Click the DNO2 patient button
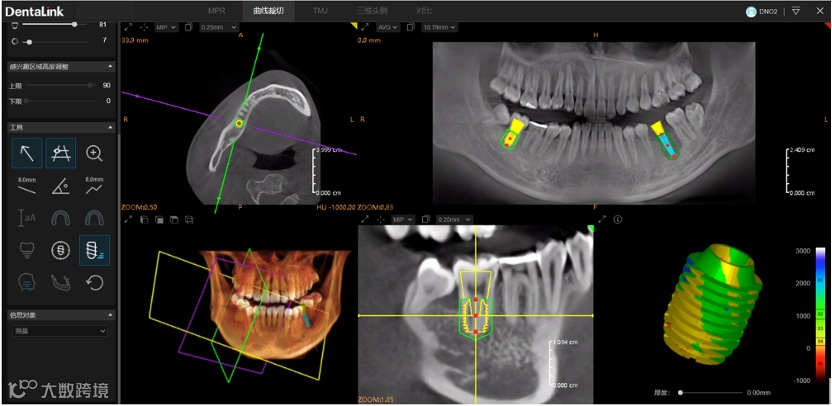Screen dimensions: 832x406 [761, 11]
